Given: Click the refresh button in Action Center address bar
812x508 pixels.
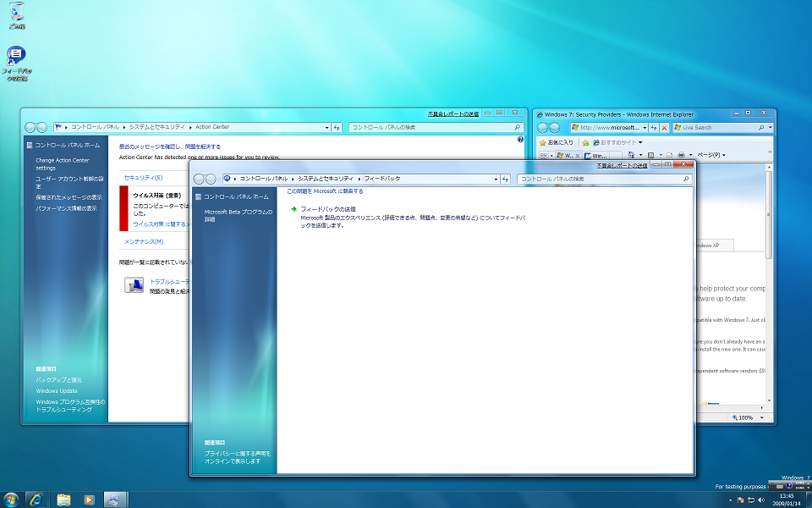Looking at the screenshot, I should point(337,128).
